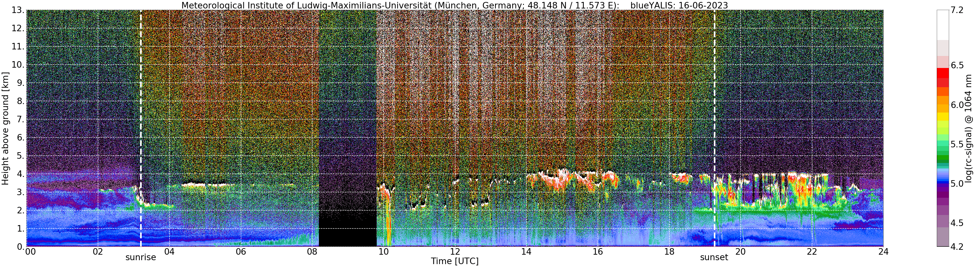Click the colorbar value '6.0'

957,105
